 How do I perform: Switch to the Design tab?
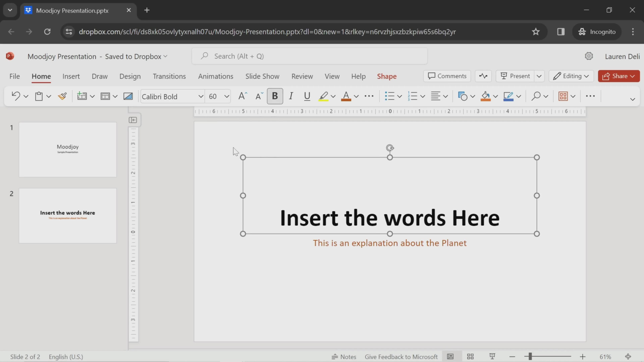click(x=130, y=76)
